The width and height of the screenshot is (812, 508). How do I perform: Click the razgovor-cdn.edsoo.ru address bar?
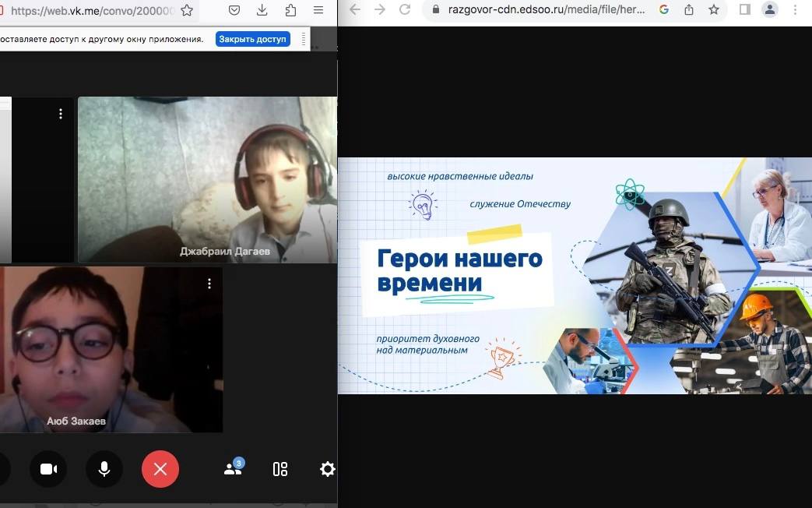click(545, 10)
